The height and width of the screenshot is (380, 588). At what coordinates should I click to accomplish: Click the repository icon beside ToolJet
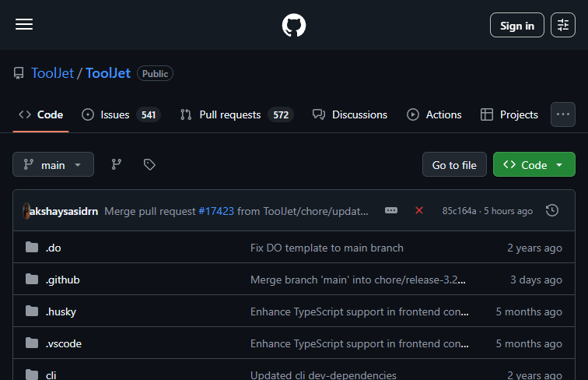[x=19, y=73]
